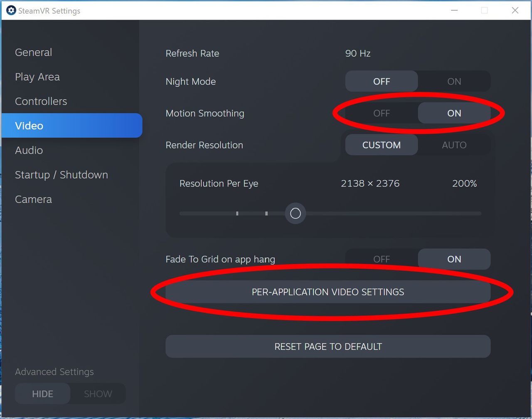Click the Resolution Per Eye slider handle
532x419 pixels.
pos(296,213)
